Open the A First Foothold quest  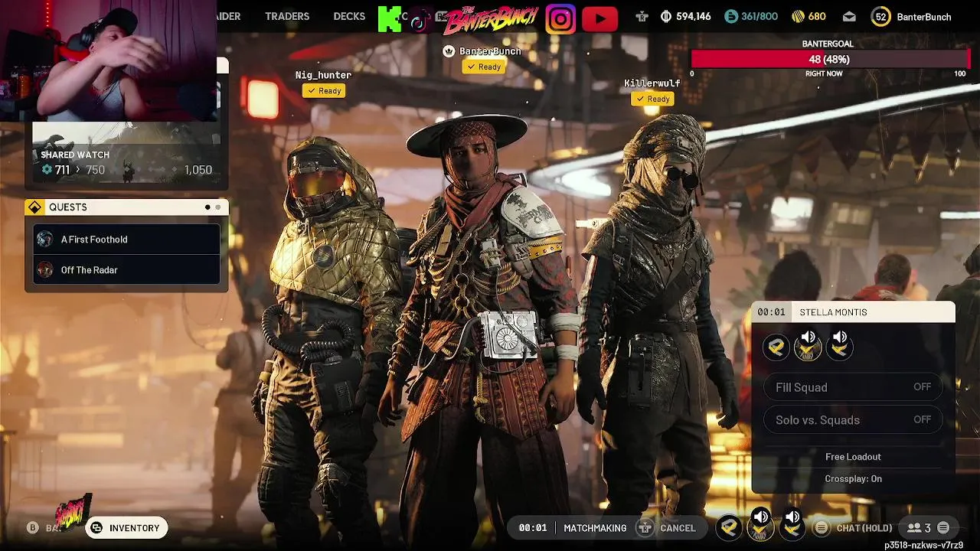coord(126,239)
